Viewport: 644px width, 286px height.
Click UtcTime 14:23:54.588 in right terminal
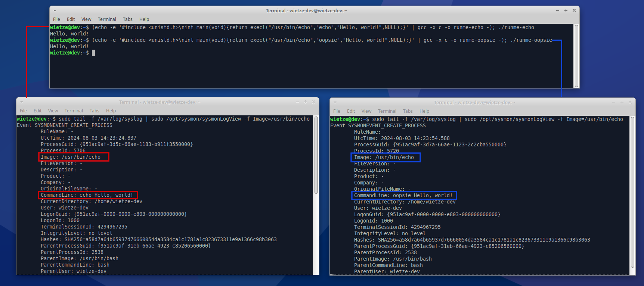[402, 139]
